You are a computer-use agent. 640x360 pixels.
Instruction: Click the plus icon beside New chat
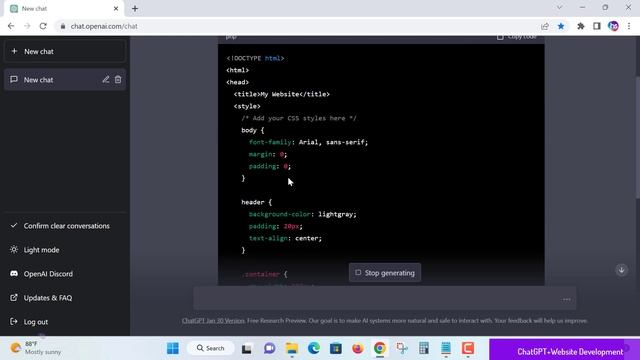pyautogui.click(x=14, y=51)
